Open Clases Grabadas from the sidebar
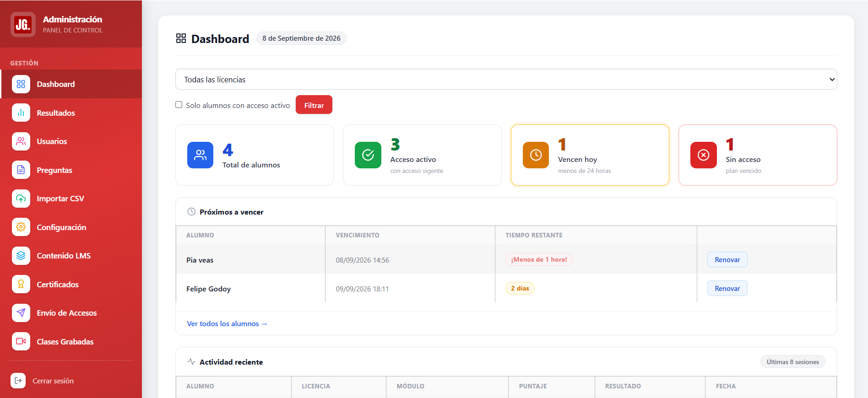 point(71,341)
